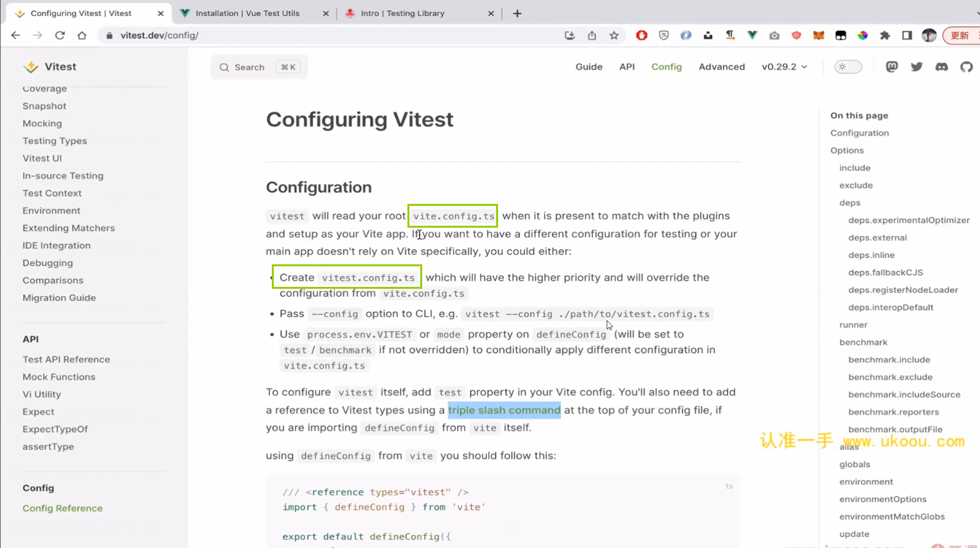This screenshot has width=980, height=548.
Task: Open the Opera red O extension
Action: pos(641,35)
